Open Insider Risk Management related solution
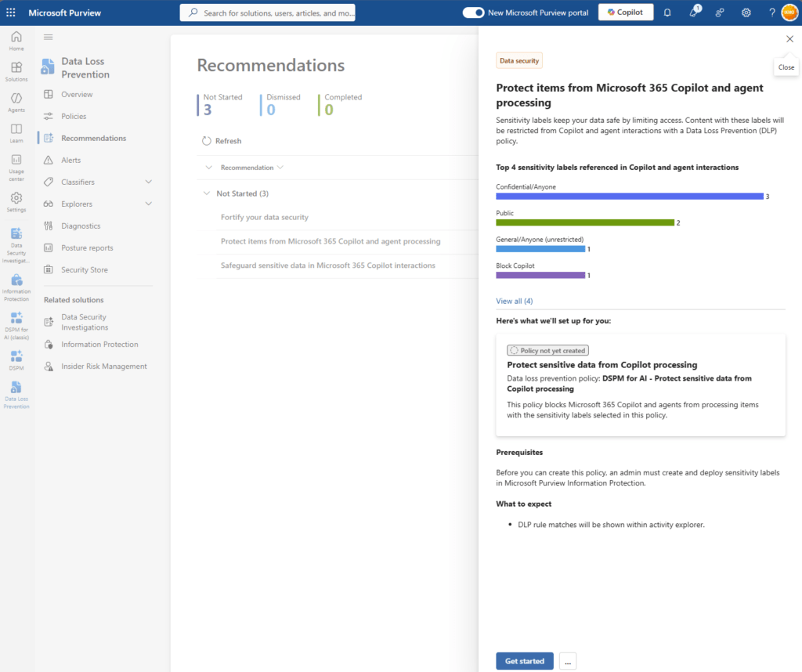This screenshot has height=672, width=802. coord(104,367)
